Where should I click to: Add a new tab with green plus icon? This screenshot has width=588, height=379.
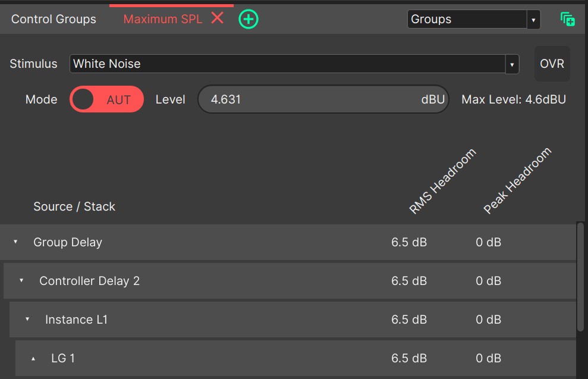tap(248, 19)
